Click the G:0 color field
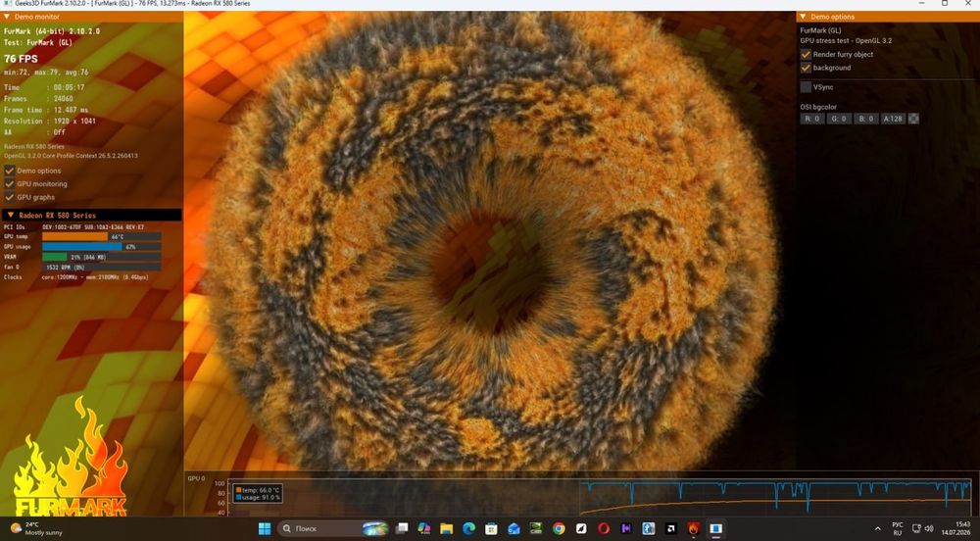The height and width of the screenshot is (541, 980). 840,119
